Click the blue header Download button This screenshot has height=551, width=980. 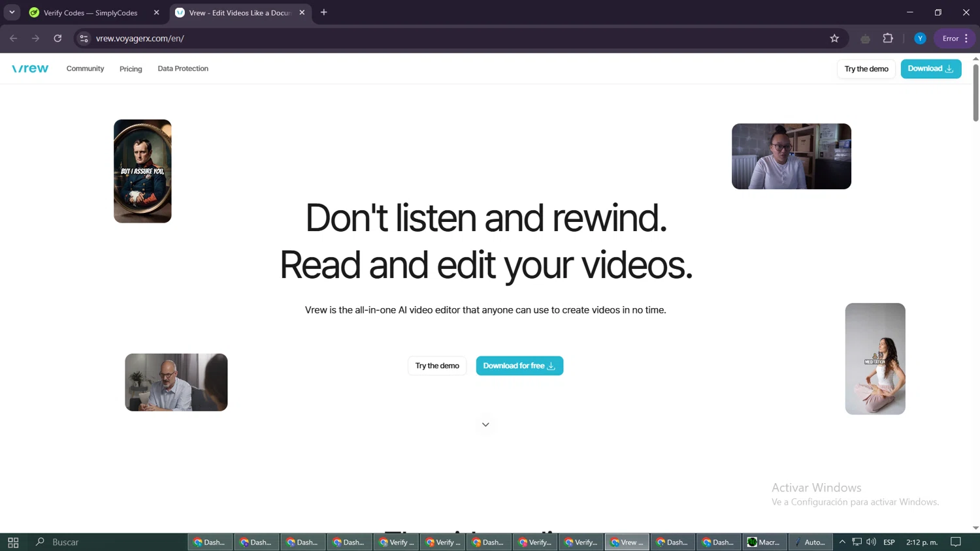[x=931, y=69]
